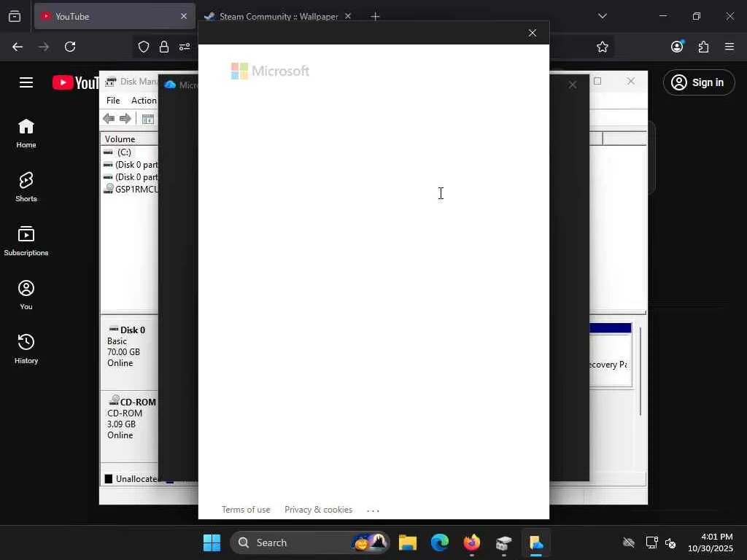747x560 pixels.
Task: Open Disk Management taskbar icon
Action: pos(503,542)
